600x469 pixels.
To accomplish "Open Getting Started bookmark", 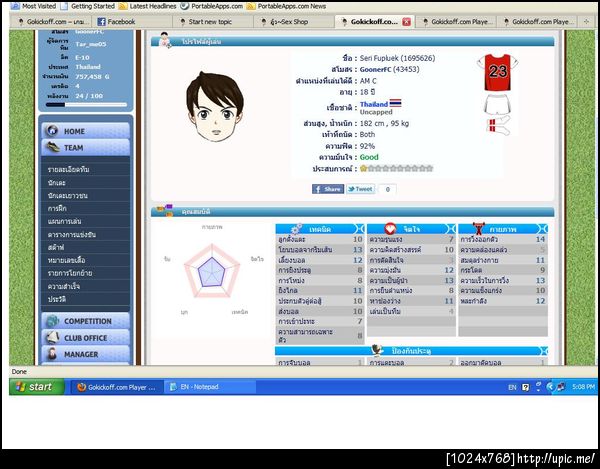I will (x=88, y=6).
